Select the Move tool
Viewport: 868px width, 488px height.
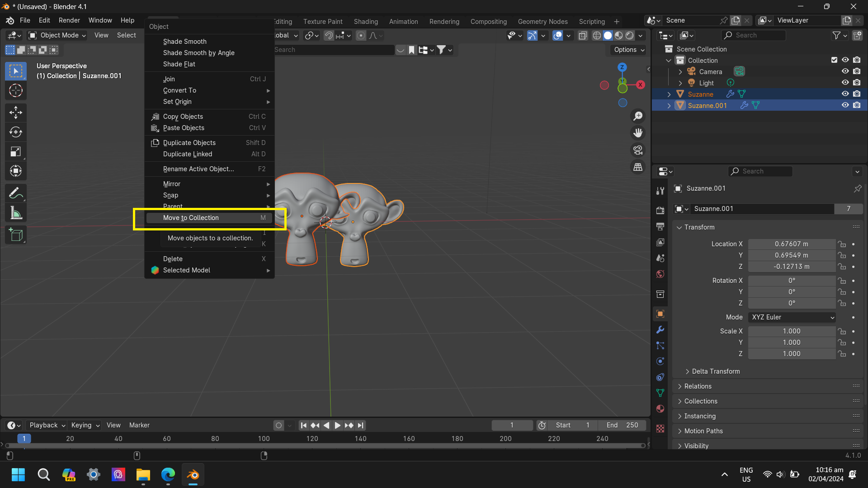coord(16,113)
